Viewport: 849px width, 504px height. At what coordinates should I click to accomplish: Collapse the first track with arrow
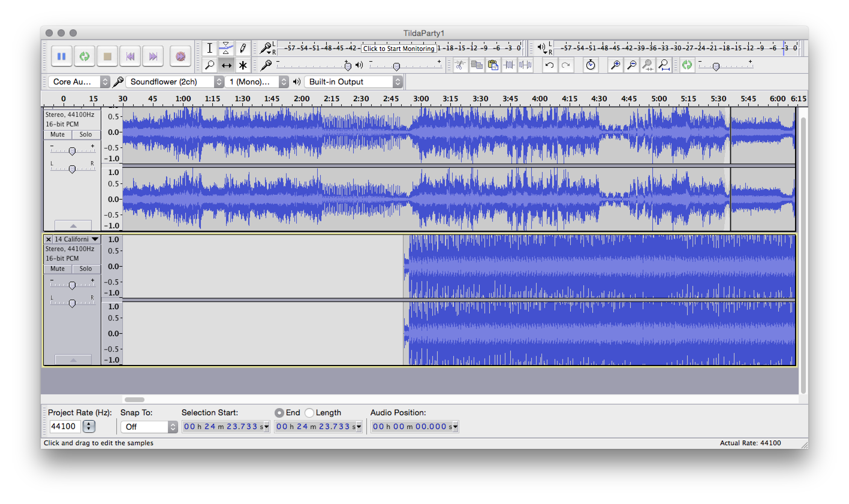(x=73, y=226)
